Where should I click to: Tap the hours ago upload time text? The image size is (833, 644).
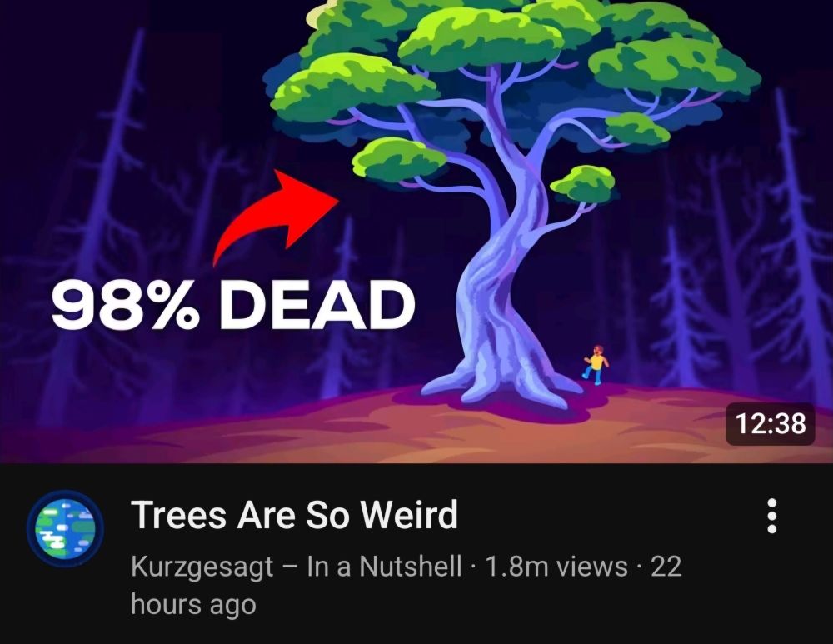click(193, 605)
